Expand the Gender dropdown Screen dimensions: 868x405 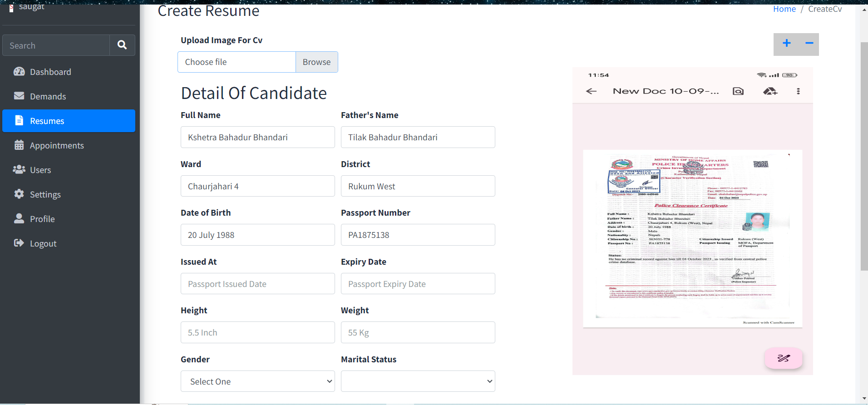(x=257, y=381)
